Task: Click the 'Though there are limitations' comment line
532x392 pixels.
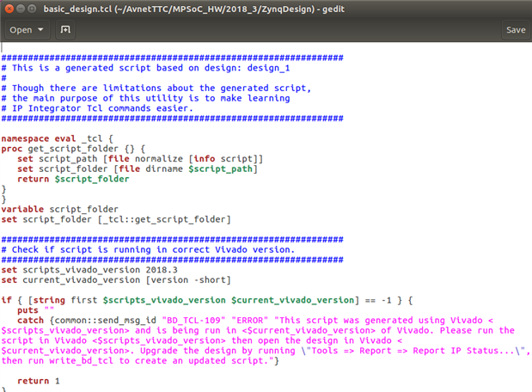Action: [156, 88]
